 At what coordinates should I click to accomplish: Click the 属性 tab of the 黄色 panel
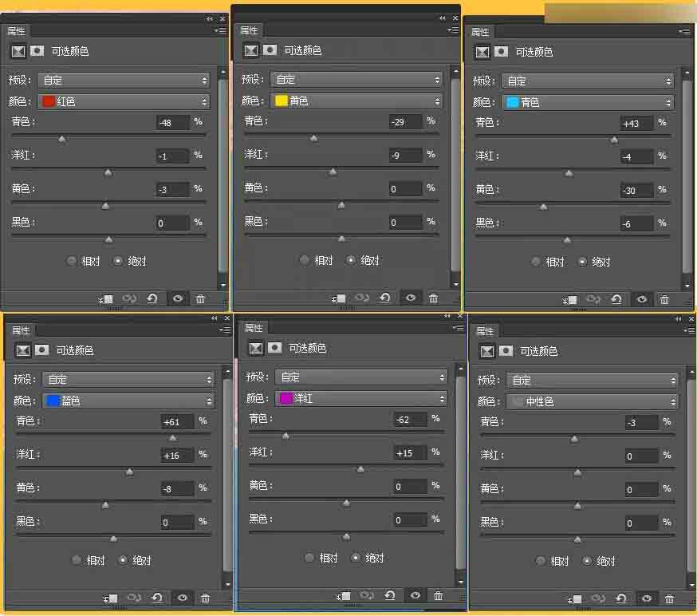coord(249,30)
